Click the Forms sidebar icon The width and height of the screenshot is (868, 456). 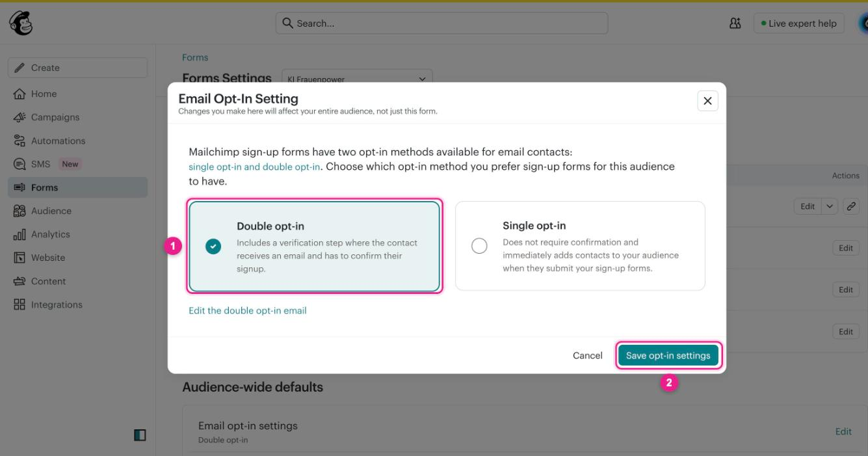coord(20,187)
